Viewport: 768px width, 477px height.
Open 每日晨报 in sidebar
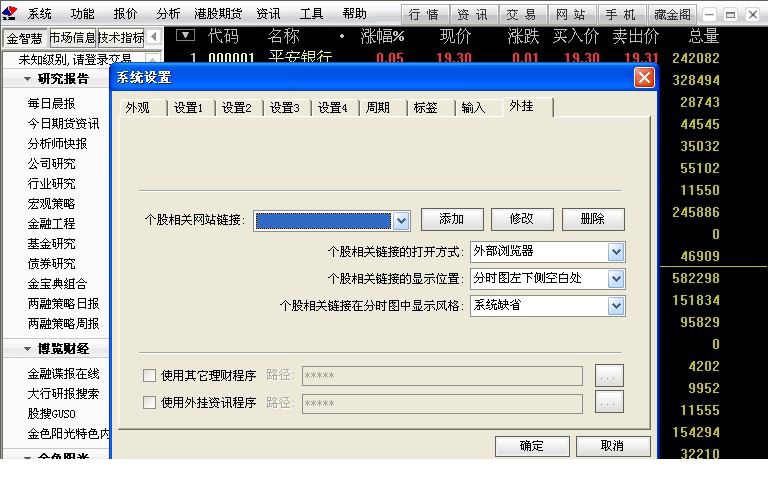point(51,104)
